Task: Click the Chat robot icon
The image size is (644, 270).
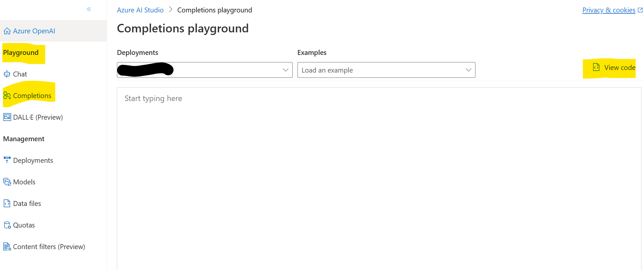Action: pos(7,74)
